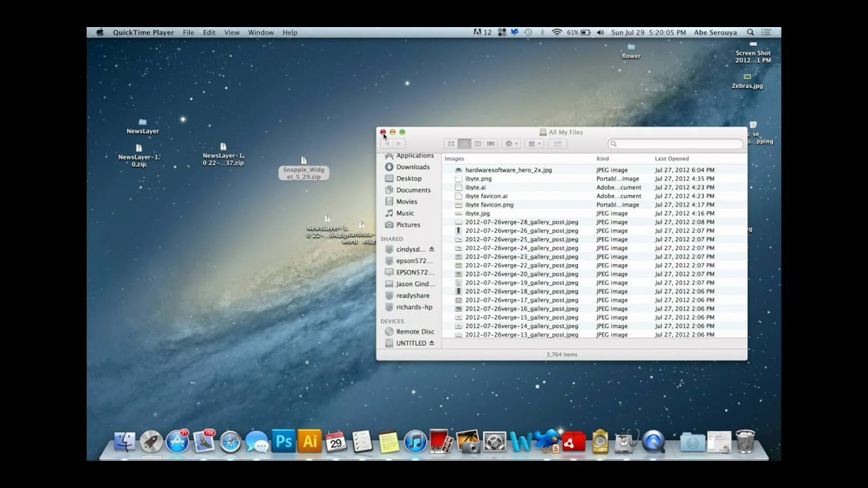
Task: Open Desktop in Finder sidebar
Action: click(409, 178)
